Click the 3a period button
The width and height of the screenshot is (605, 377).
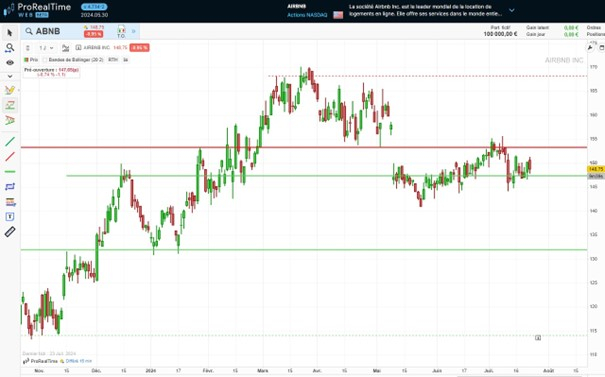125,60
